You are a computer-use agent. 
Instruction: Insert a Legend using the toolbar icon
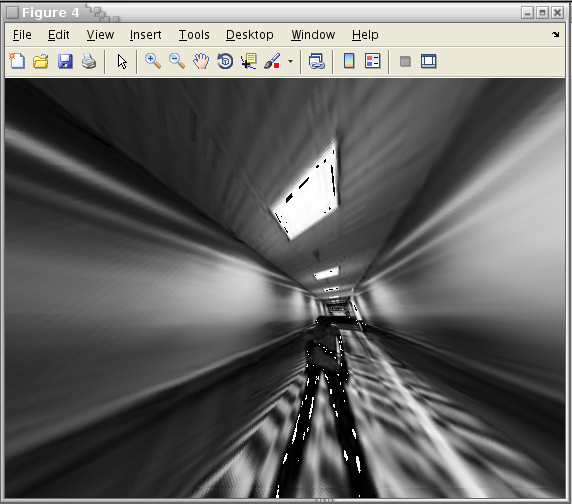(372, 61)
